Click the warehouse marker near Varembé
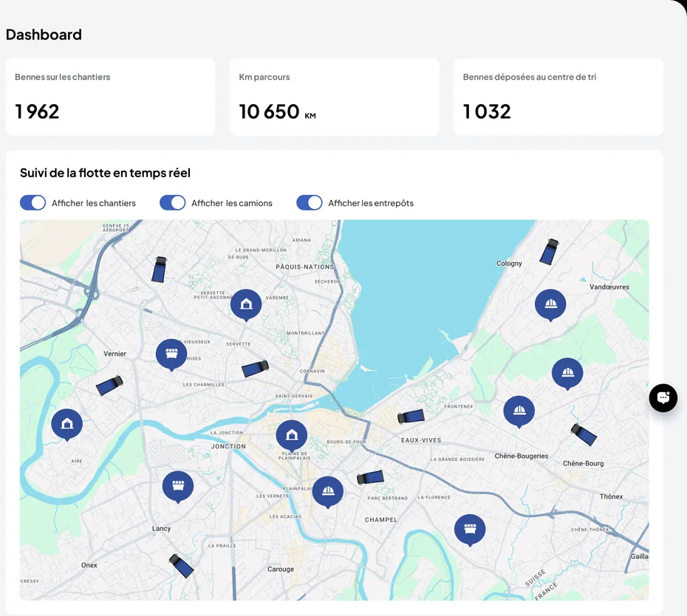 click(x=246, y=305)
